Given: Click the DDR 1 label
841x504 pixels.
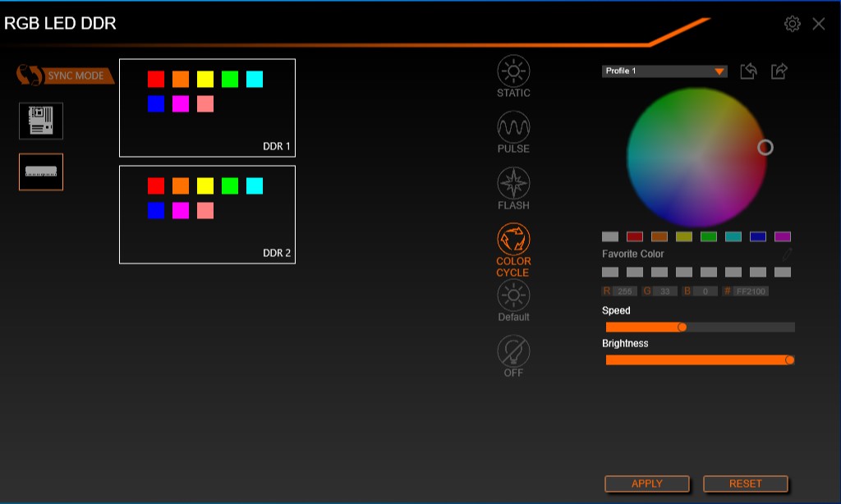Looking at the screenshot, I should click(276, 146).
